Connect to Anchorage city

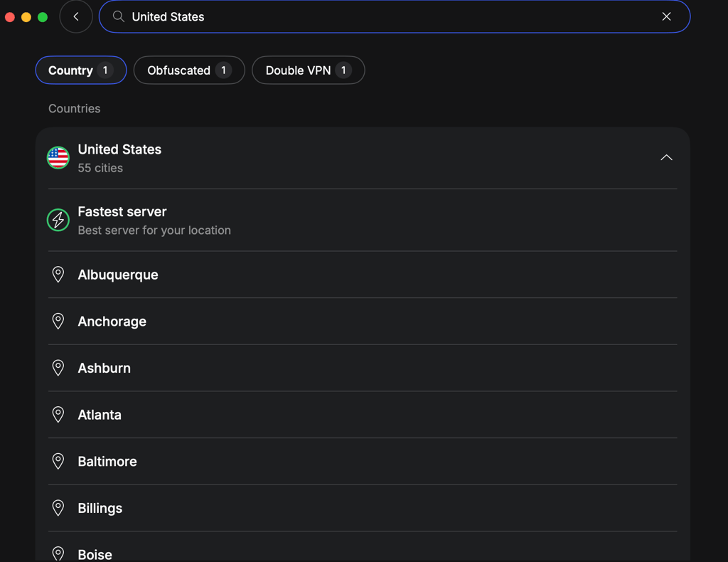363,322
